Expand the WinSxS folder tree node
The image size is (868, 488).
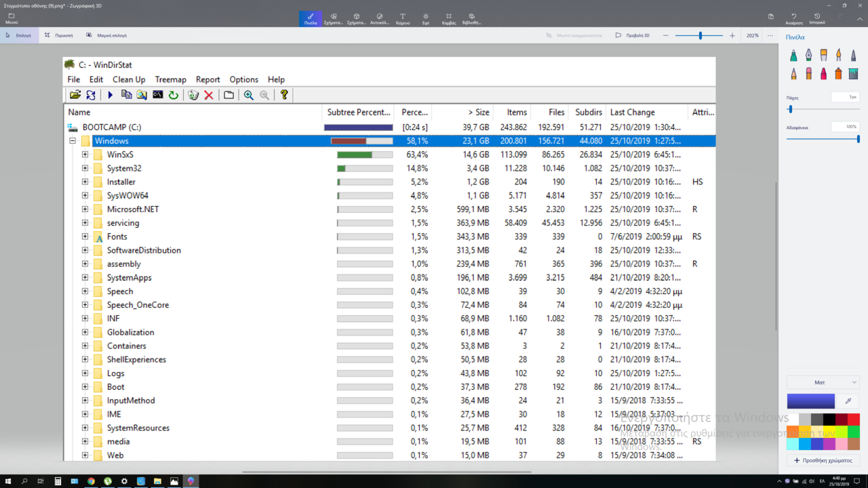pyautogui.click(x=85, y=155)
